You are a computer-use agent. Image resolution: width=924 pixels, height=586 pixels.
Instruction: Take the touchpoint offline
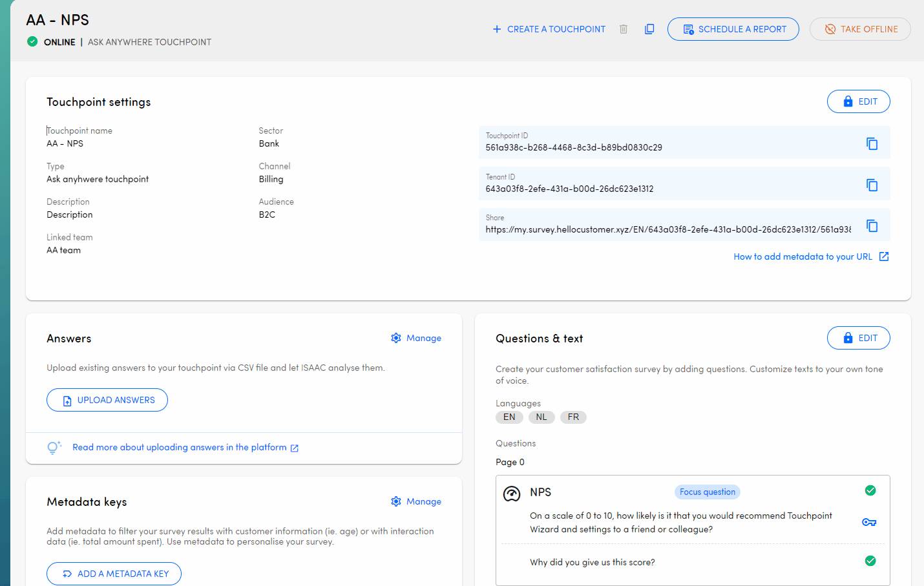click(x=862, y=29)
